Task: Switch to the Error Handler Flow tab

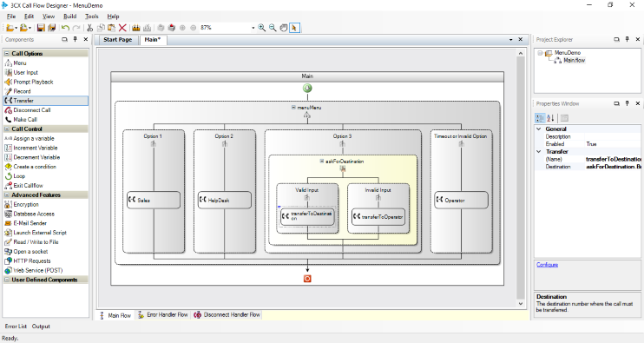Action: point(162,315)
